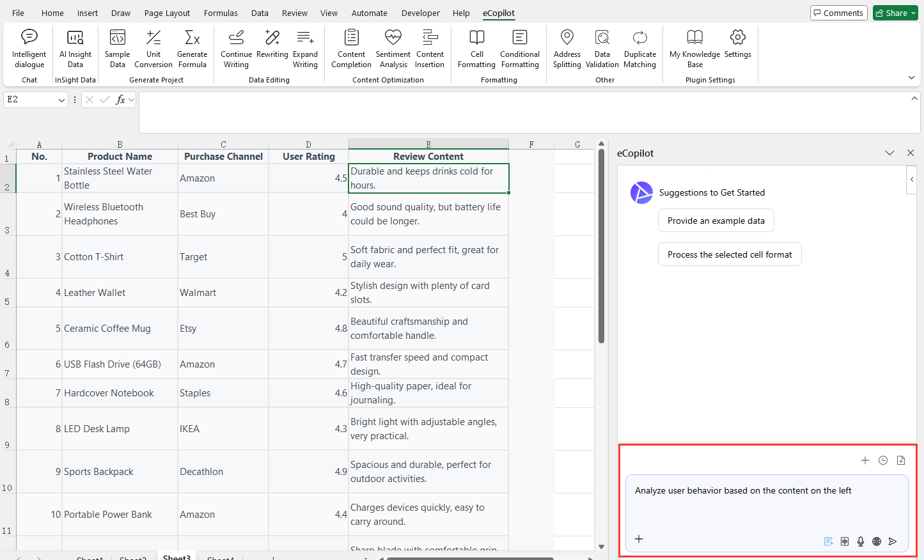
Task: Click the send arrow in the eCopilot input box
Action: tap(893, 541)
